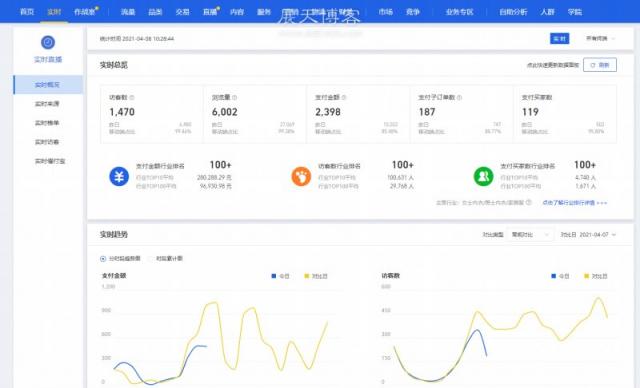This screenshot has height=388, width=640.
Task: Click the 实时趋势 section title
Action: tap(114, 235)
